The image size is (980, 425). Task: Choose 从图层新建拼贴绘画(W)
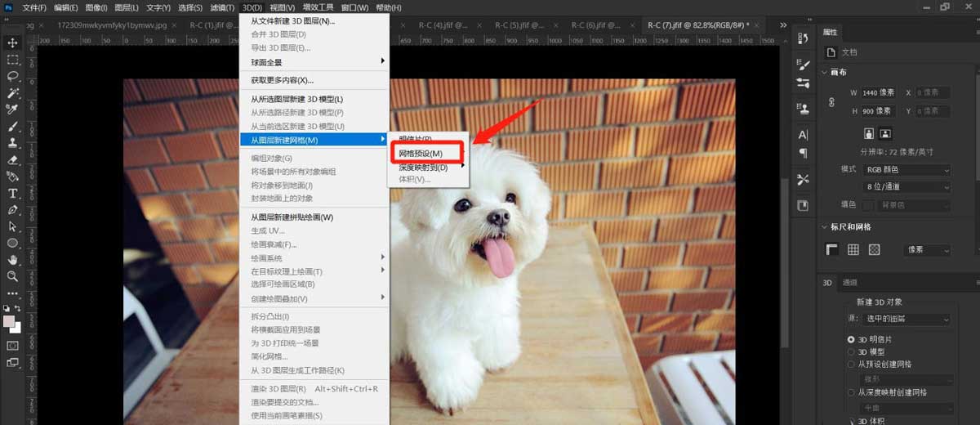314,217
